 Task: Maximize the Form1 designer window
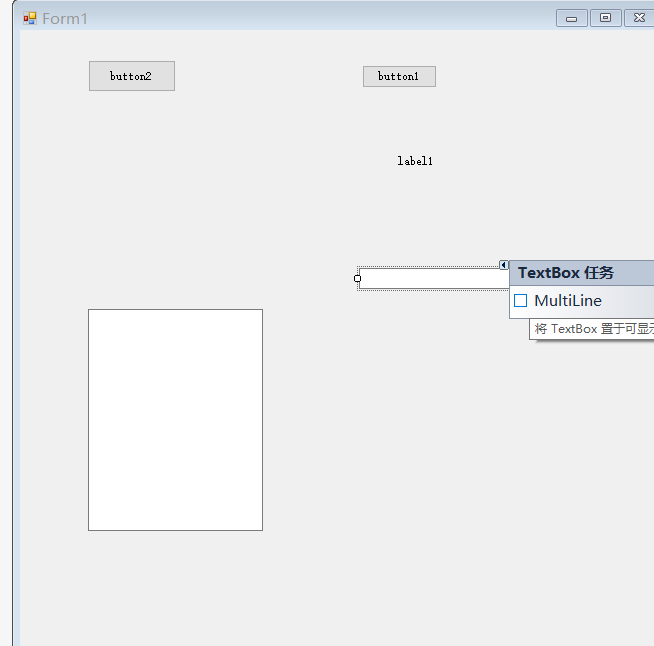coord(605,18)
